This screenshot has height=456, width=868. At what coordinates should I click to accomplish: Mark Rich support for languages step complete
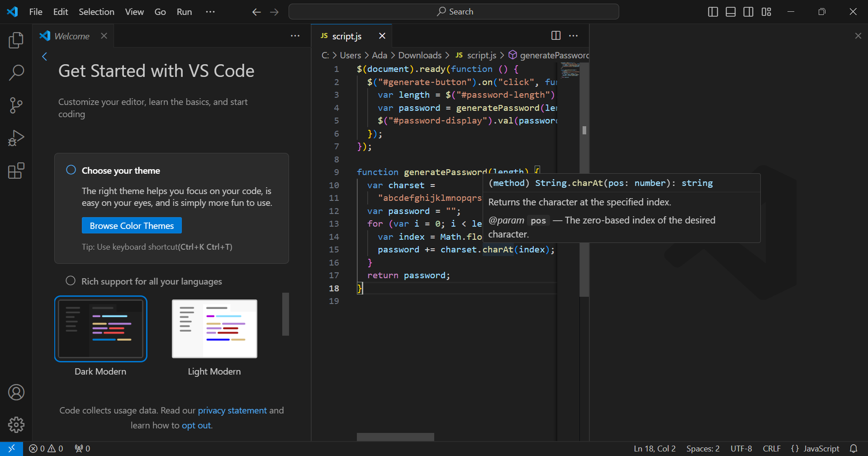click(71, 280)
